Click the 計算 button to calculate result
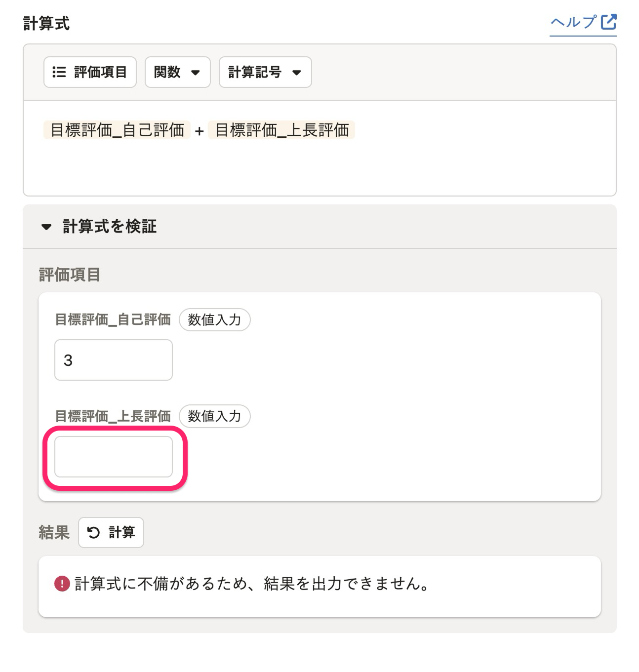639x672 pixels. 111,532
